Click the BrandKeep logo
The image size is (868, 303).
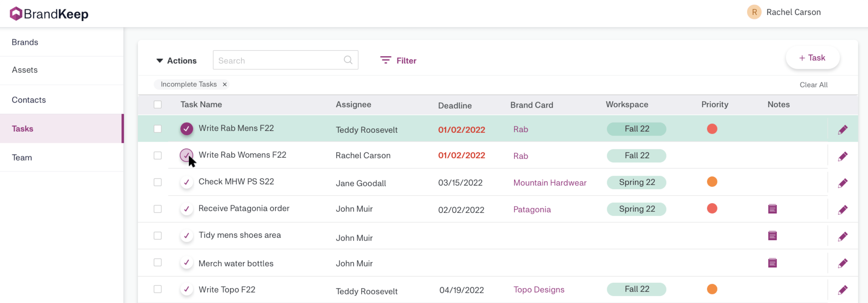coord(49,14)
